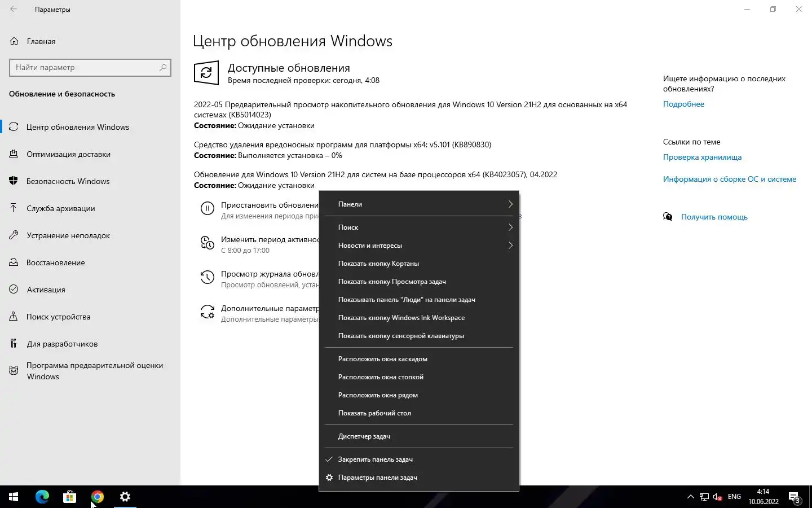Click the history icon for Просмотр журнала обновлений
Viewport: 812px width, 508px height.
pos(208,277)
